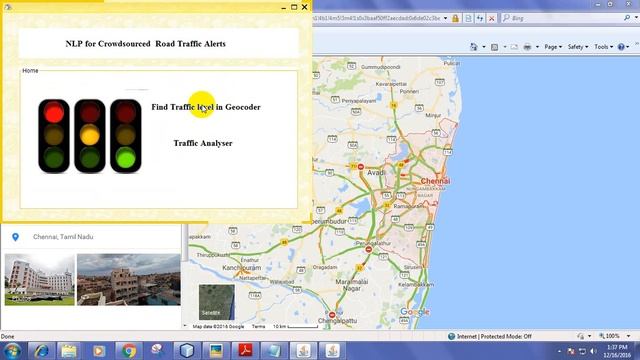Open VirtualBox cube taskbar icon
Viewport: 640px width, 360px height.
(187, 351)
